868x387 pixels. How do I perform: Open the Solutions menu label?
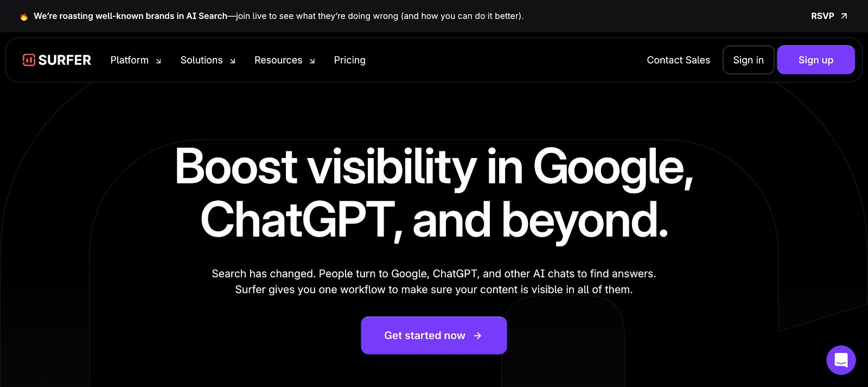coord(201,60)
